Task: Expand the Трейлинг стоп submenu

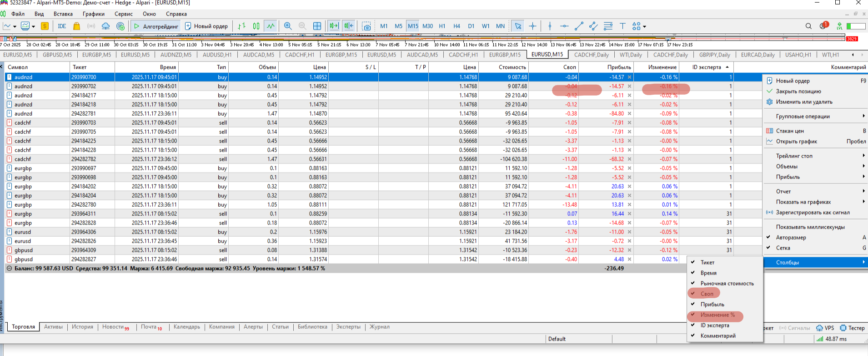Action: tap(794, 156)
